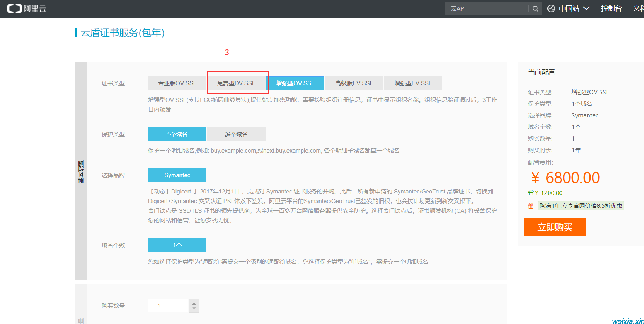Click the 购满1年,立享官网价格8.5折优惠 promotion tag
Screen dimensions: 644x324
[x=581, y=206]
